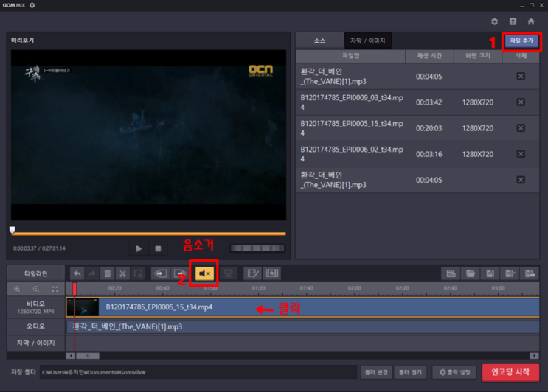Click the export project floppy-arrow icon
Image resolution: width=548 pixels, height=392 pixels.
(x=530, y=273)
